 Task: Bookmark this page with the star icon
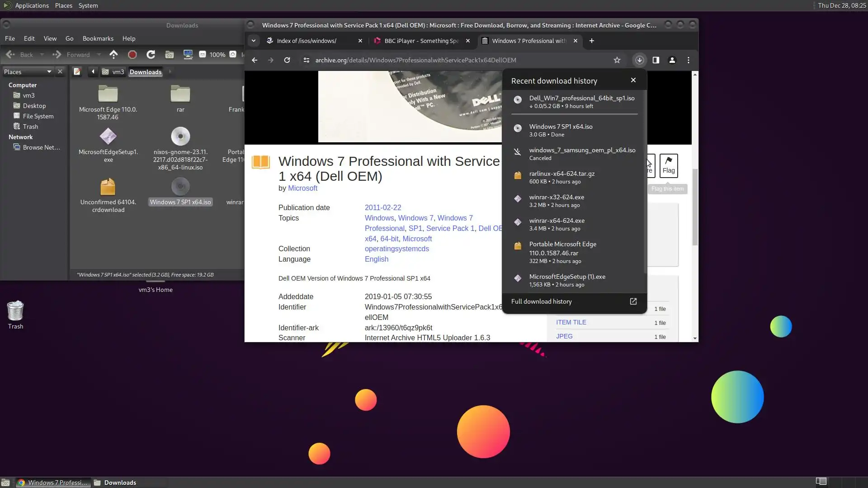point(617,60)
